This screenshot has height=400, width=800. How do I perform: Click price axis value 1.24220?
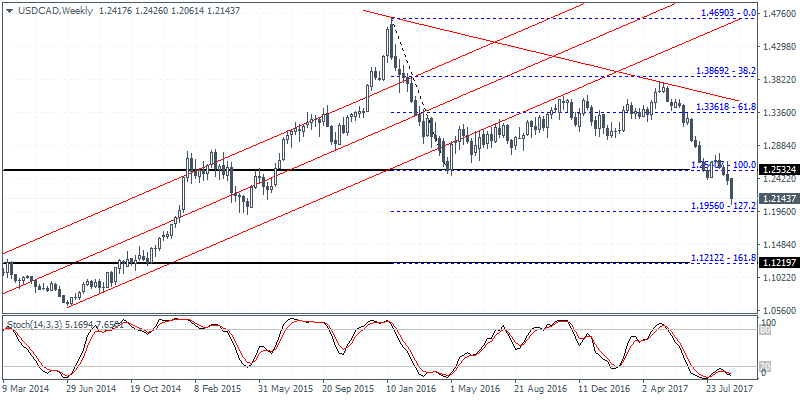coord(779,179)
